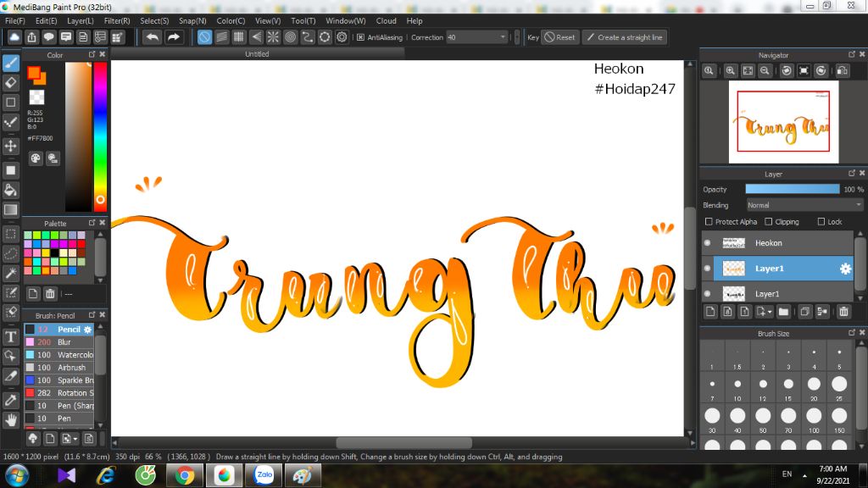Click the Redo arrow
Screen dimensions: 868x488
click(x=173, y=37)
